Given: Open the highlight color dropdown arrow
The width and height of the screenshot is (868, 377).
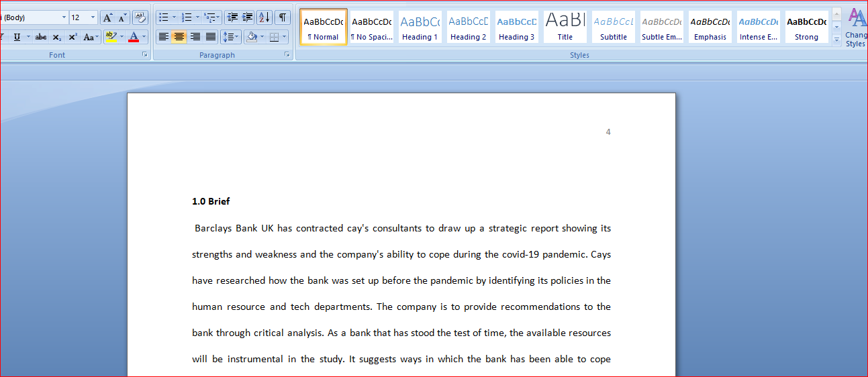Looking at the screenshot, I should click(122, 37).
